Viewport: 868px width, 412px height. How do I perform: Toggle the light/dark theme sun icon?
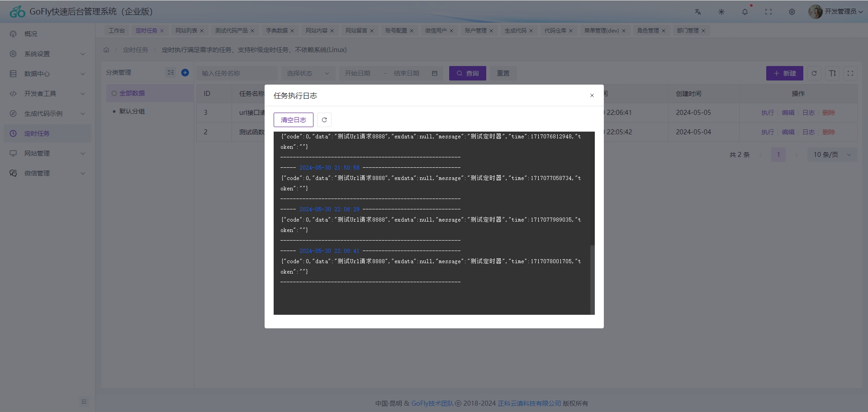tap(721, 12)
